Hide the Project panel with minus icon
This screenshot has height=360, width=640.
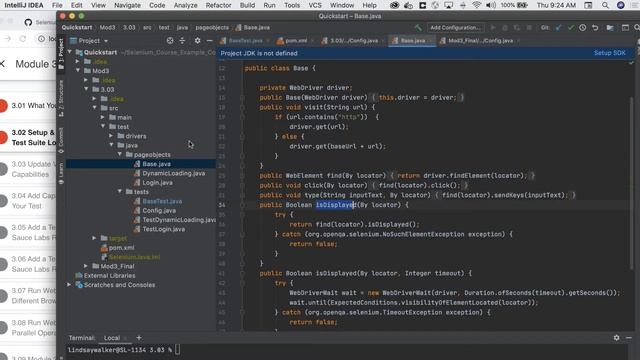pyautogui.click(x=209, y=40)
